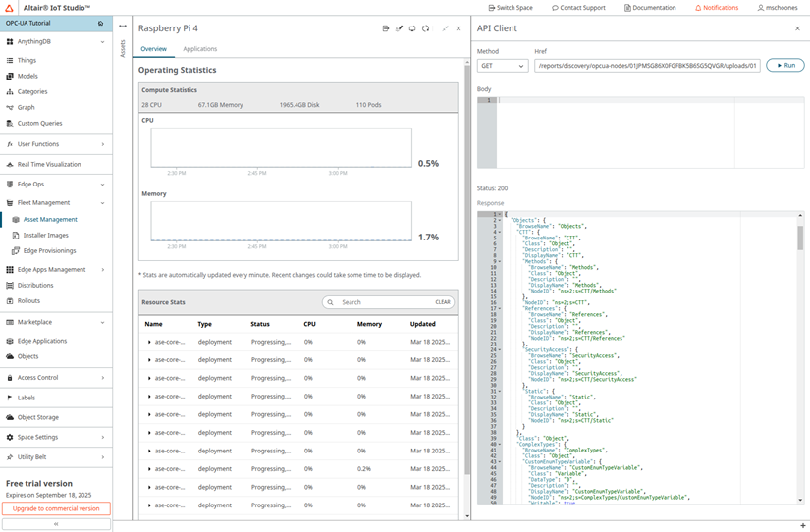
Task: Sort table by Name column
Action: pyautogui.click(x=153, y=324)
